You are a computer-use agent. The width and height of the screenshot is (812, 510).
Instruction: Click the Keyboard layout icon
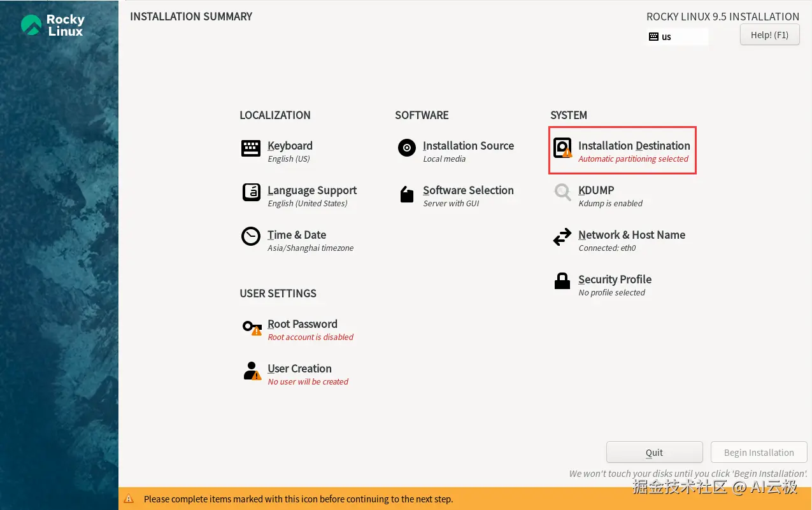(251, 148)
